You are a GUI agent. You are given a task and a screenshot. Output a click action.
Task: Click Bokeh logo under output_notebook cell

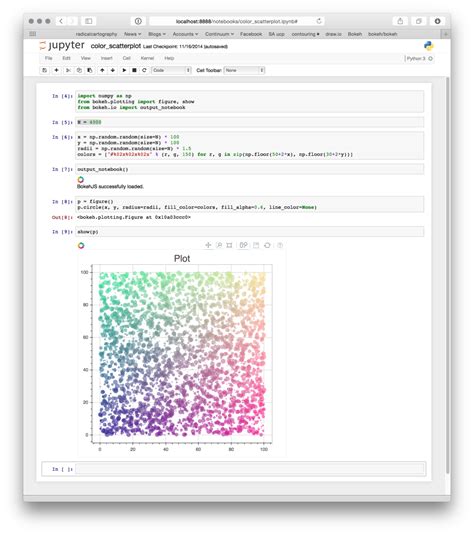[81, 179]
